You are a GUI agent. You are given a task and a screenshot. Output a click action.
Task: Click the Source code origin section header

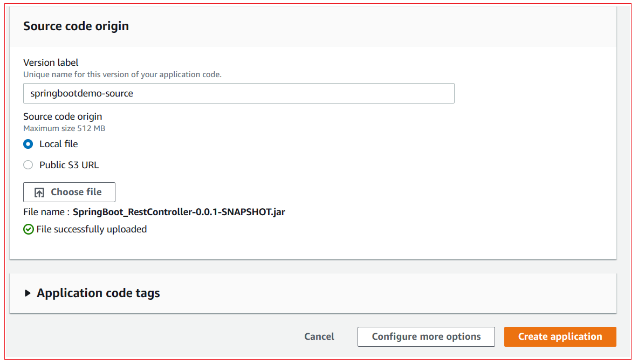(76, 25)
